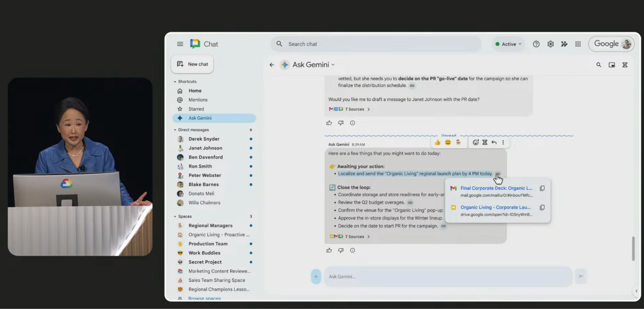
Task: Click the Help question mark icon
Action: [x=536, y=44]
